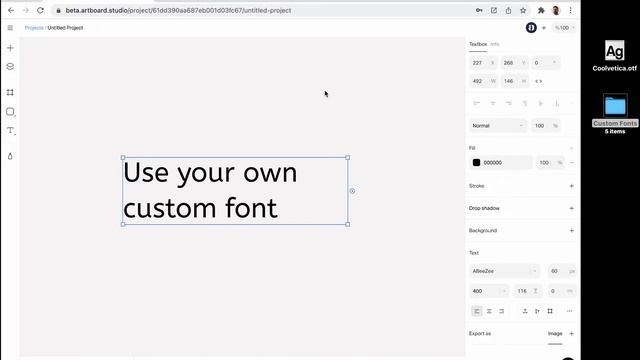This screenshot has height=360, width=640.
Task: Add a Background with plus icon
Action: coord(571,231)
